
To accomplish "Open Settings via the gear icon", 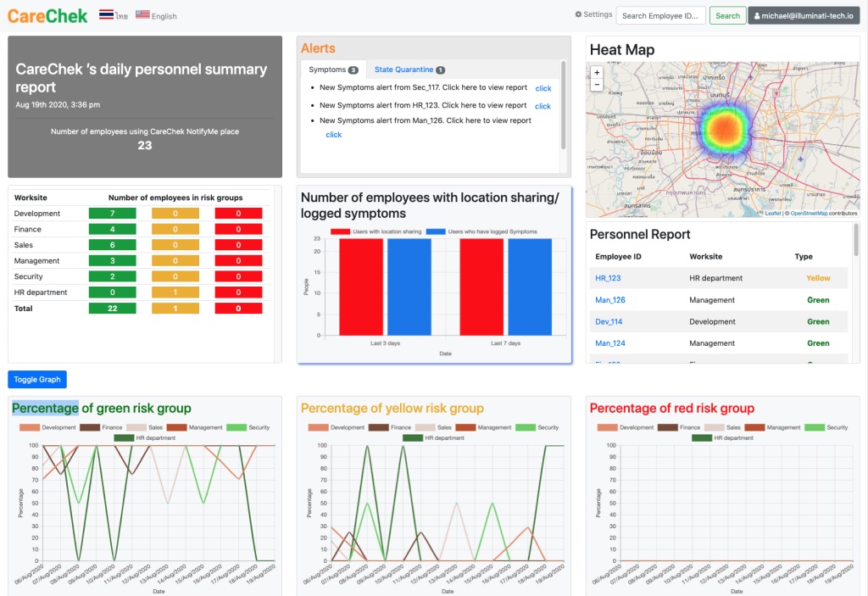I will click(578, 15).
